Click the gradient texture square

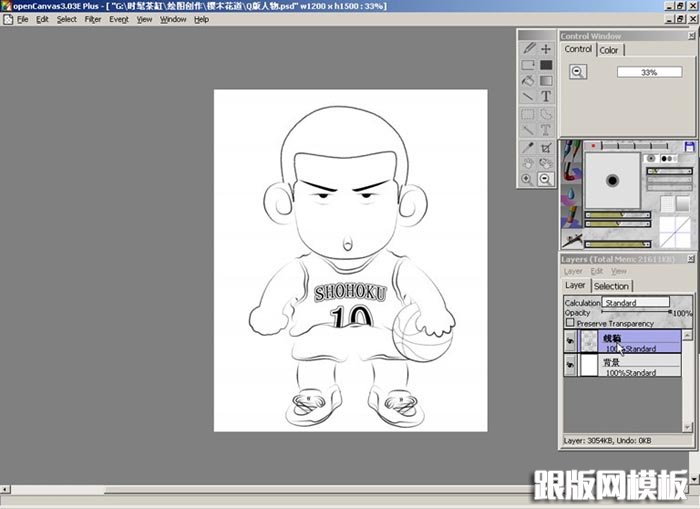pyautogui.click(x=683, y=204)
